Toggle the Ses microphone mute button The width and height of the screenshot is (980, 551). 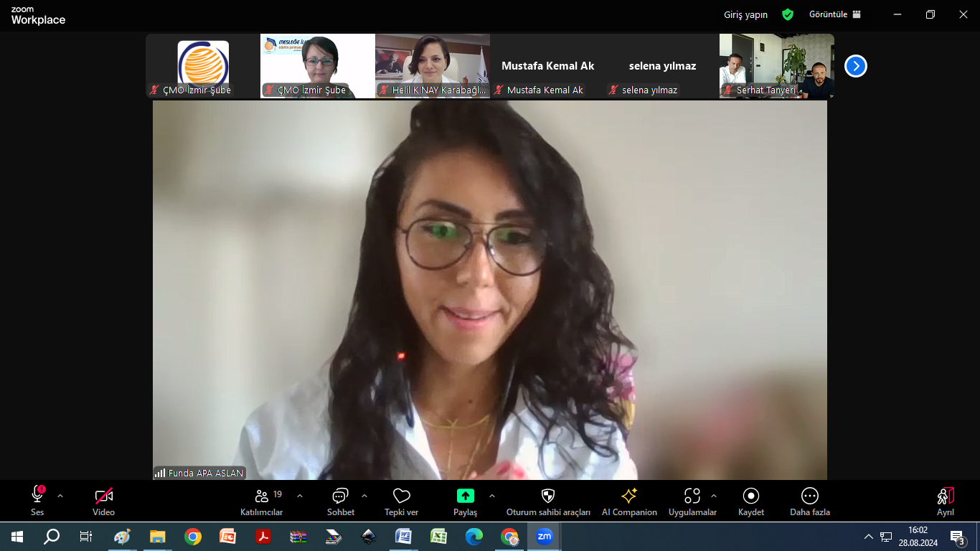tap(37, 496)
